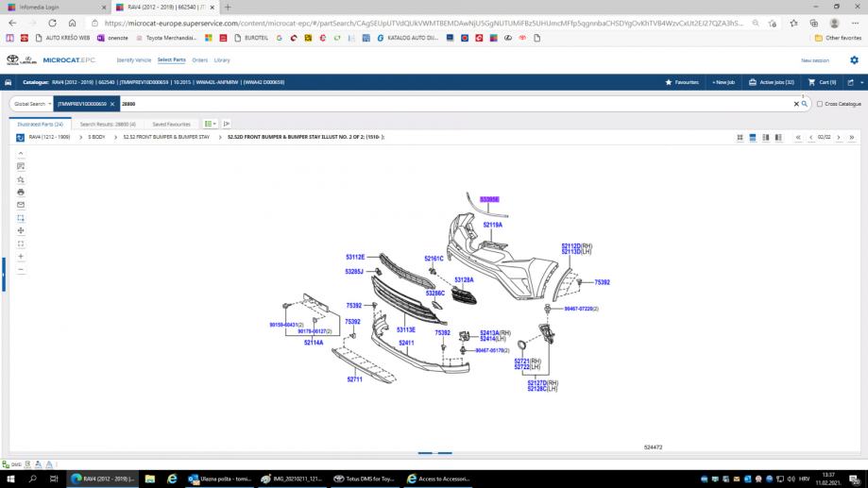Open the Search Results: 28800 tab

coord(108,124)
